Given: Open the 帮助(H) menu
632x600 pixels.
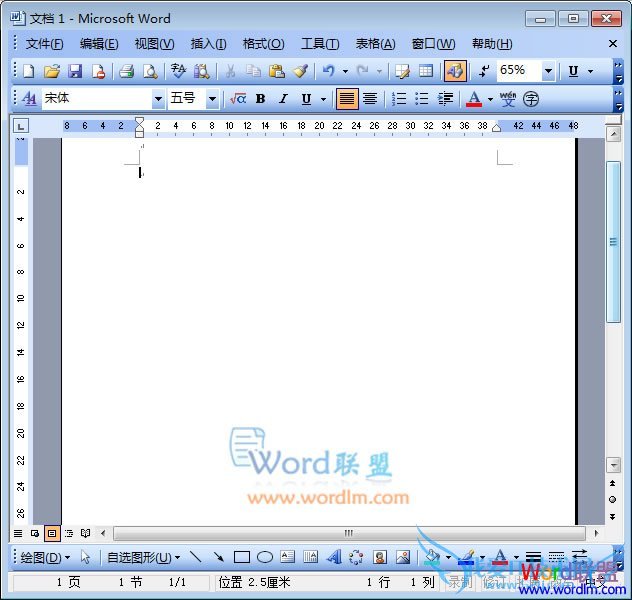Looking at the screenshot, I should pos(492,44).
